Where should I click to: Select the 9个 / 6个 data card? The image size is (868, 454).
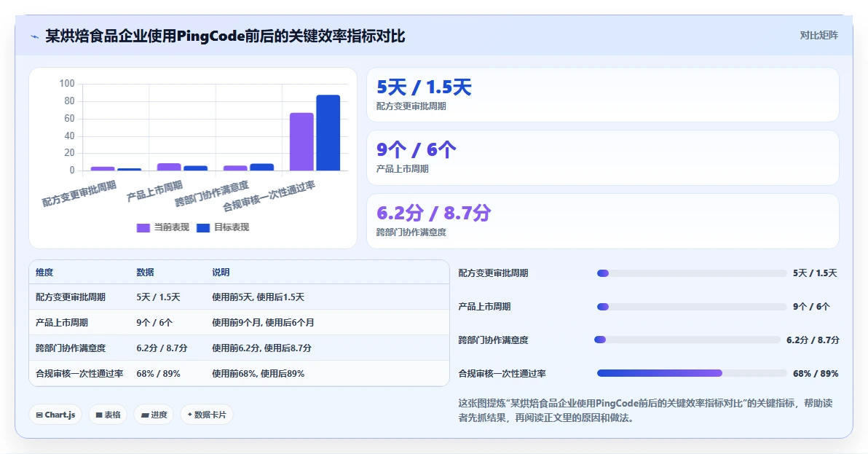click(x=603, y=158)
